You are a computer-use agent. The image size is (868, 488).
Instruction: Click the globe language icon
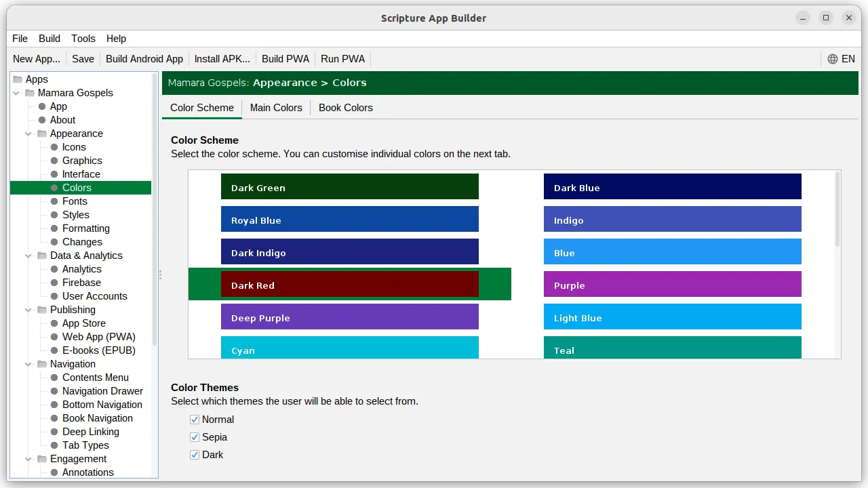click(x=833, y=59)
